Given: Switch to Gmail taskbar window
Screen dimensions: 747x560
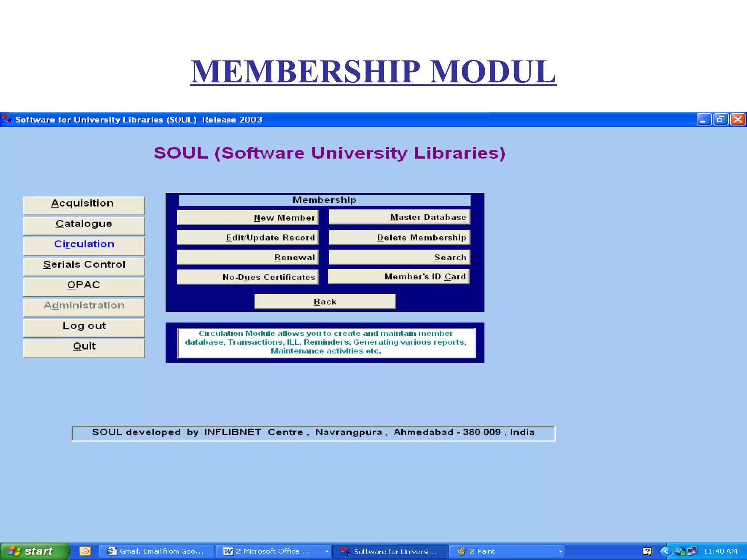Looking at the screenshot, I should tap(156, 551).
